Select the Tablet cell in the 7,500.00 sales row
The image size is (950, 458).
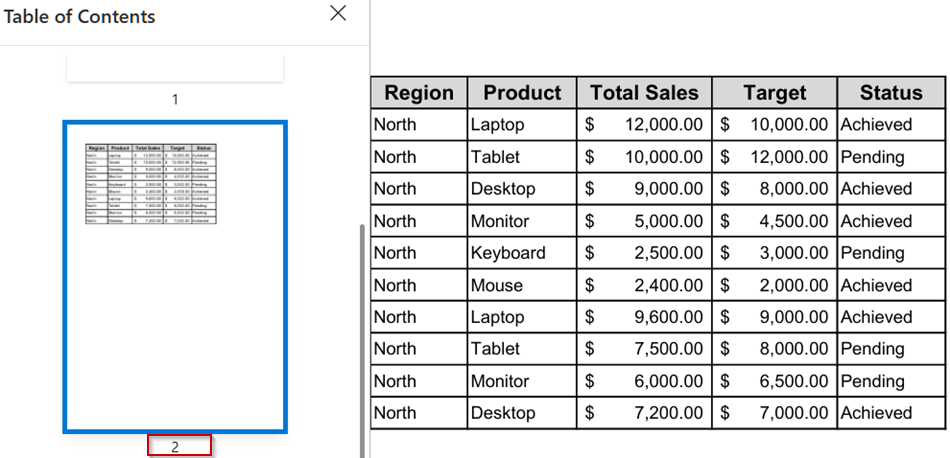point(522,349)
